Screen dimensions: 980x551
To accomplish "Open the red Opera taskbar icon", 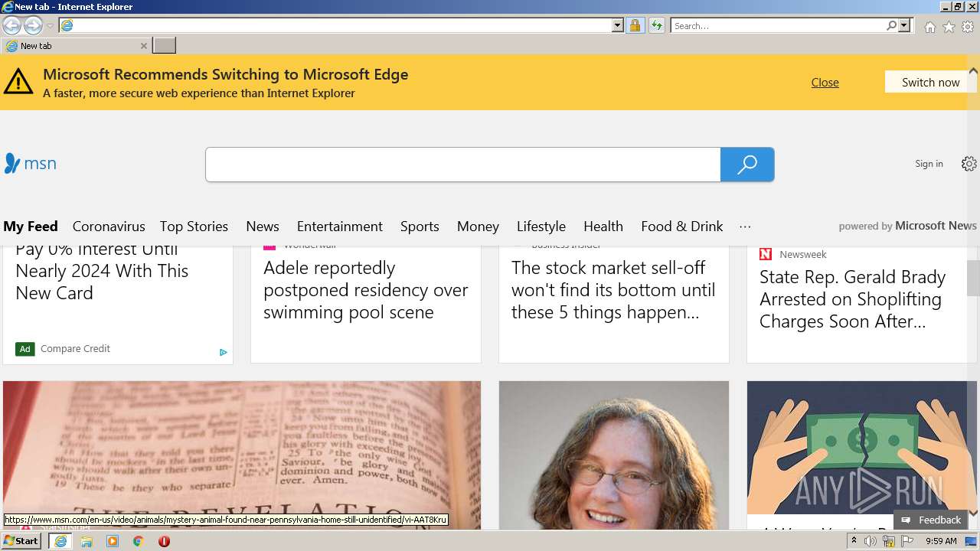I will 164,541.
